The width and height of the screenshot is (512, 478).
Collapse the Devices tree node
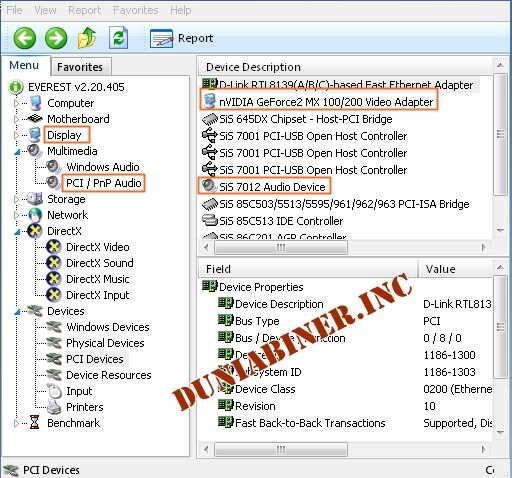click(x=17, y=312)
